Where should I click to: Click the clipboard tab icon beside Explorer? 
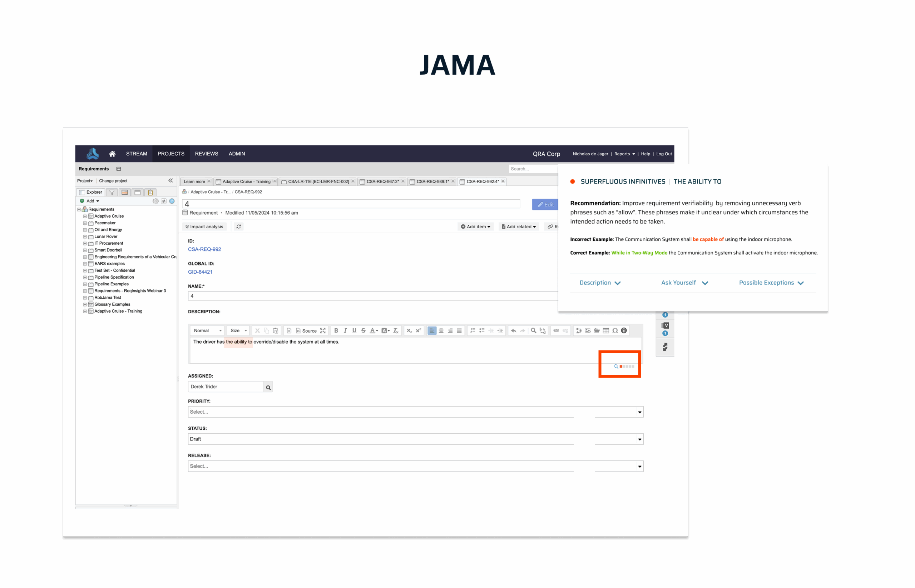click(150, 193)
